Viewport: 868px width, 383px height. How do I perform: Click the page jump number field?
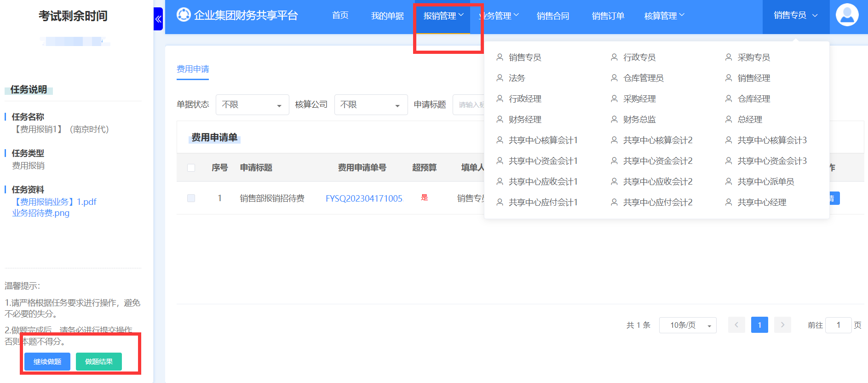click(x=838, y=325)
